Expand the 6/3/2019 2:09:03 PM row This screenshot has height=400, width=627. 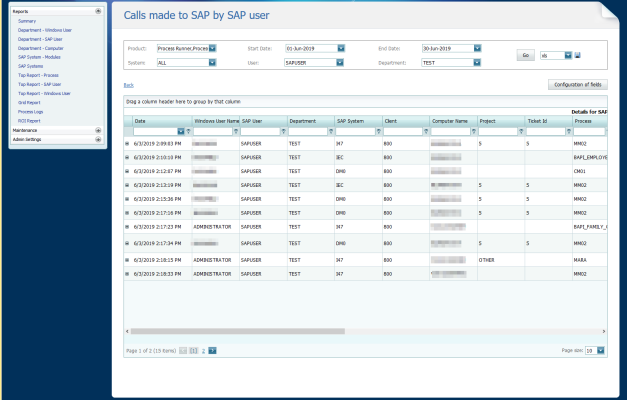[x=127, y=143]
